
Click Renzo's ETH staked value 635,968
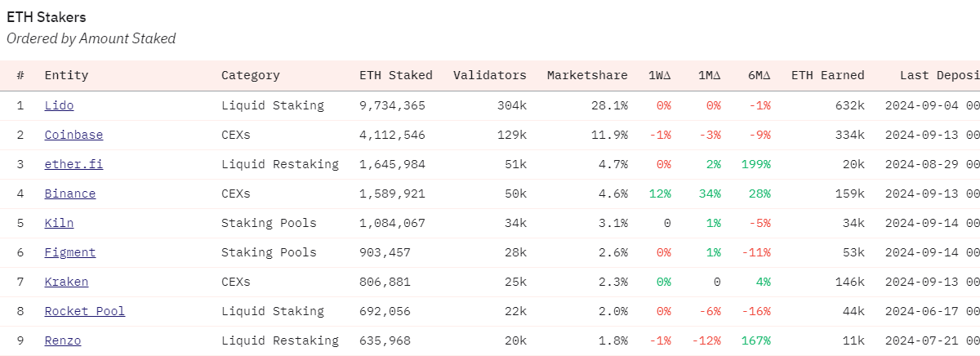[x=385, y=340]
